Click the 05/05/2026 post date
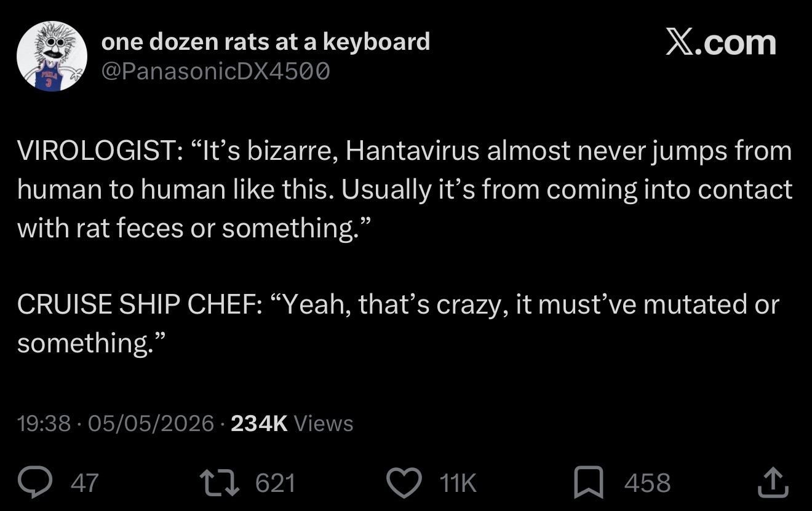This screenshot has height=511, width=812. point(150,423)
